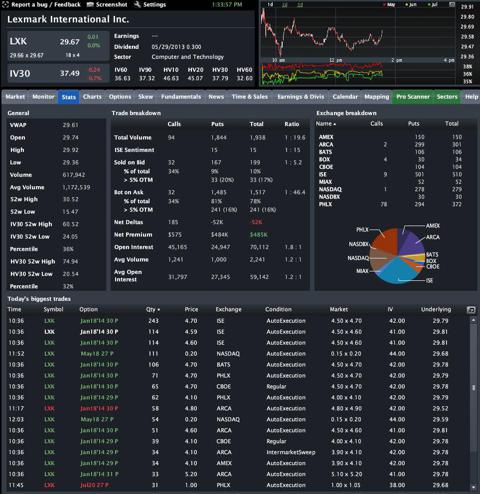The height and width of the screenshot is (494, 480).
Task: Click the PHLX orange pie slice
Action: [x=387, y=241]
